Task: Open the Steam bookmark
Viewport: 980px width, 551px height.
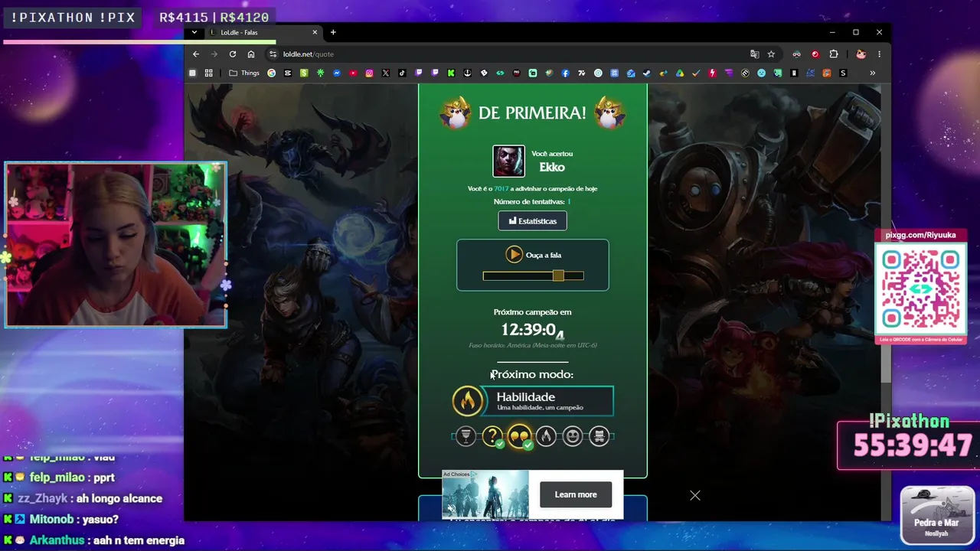Action: (647, 73)
